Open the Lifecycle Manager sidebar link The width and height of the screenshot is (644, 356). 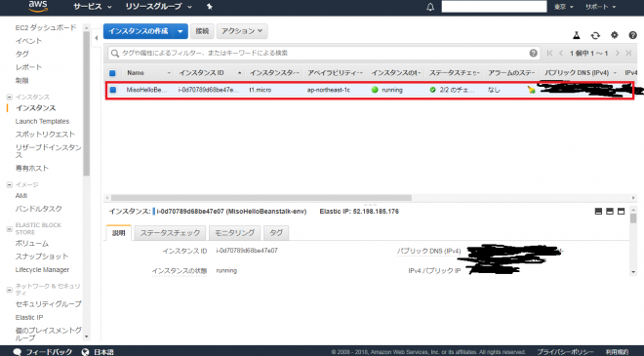[x=42, y=270]
